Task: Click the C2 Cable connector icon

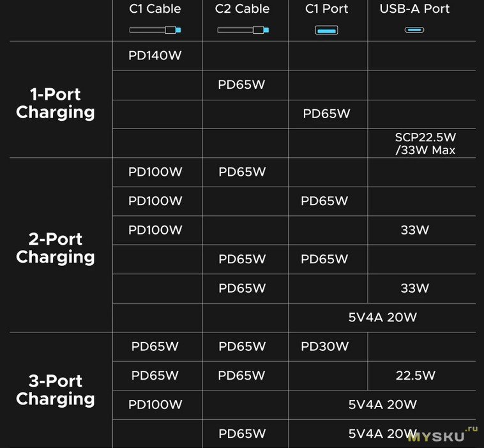Action: click(243, 30)
